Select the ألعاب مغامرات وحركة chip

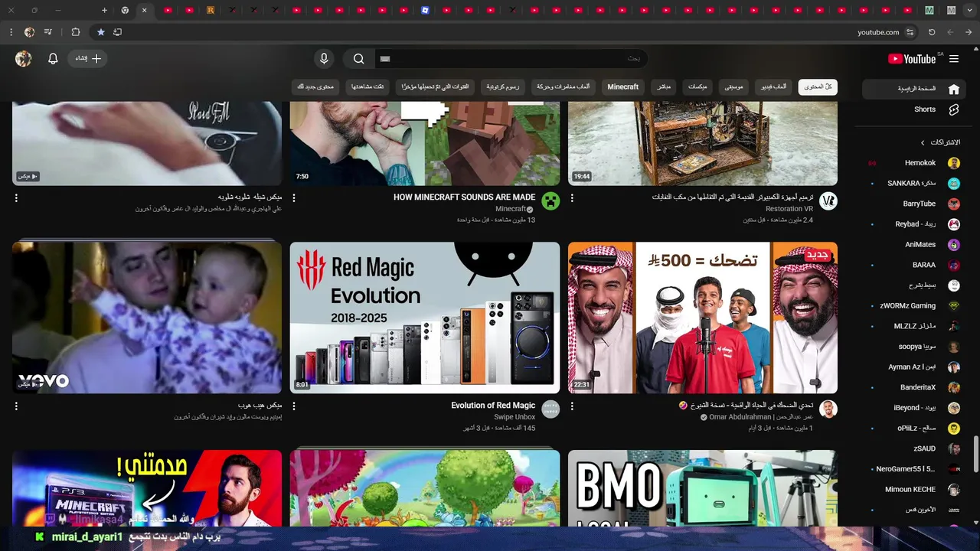563,86
